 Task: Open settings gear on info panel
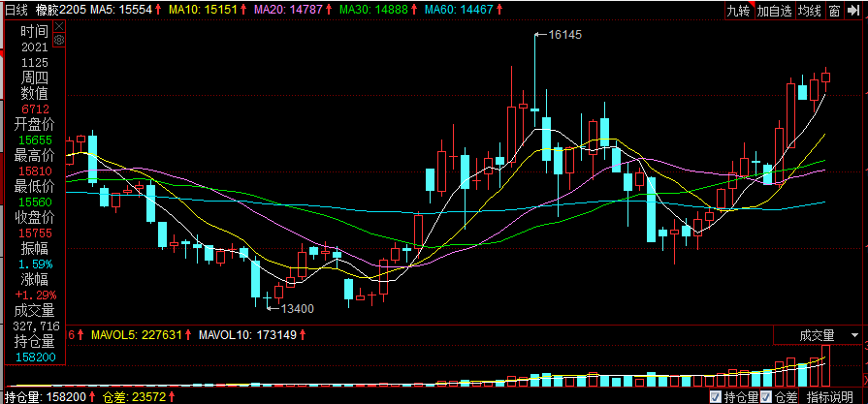point(59,40)
